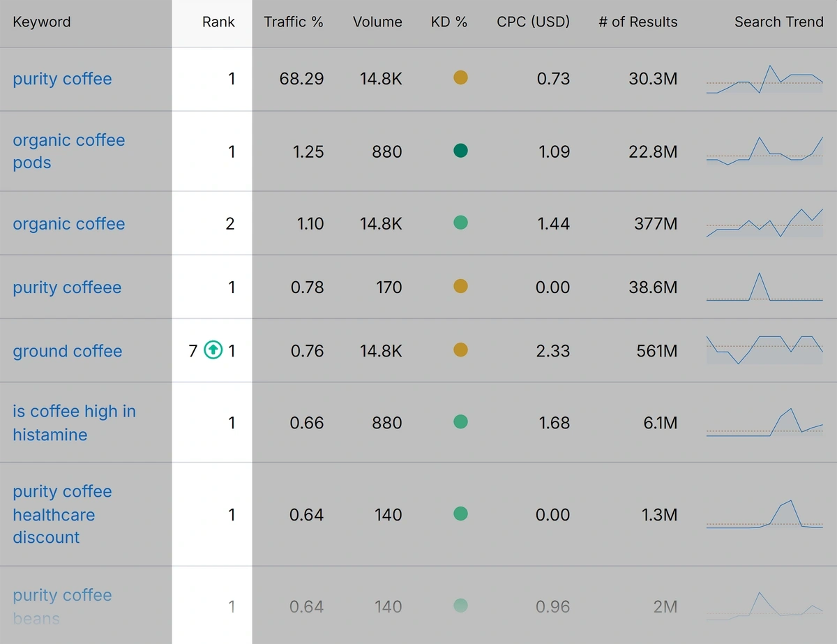Screen dimensions: 837x644
Task: Click the 22.8M results value
Action: (653, 151)
